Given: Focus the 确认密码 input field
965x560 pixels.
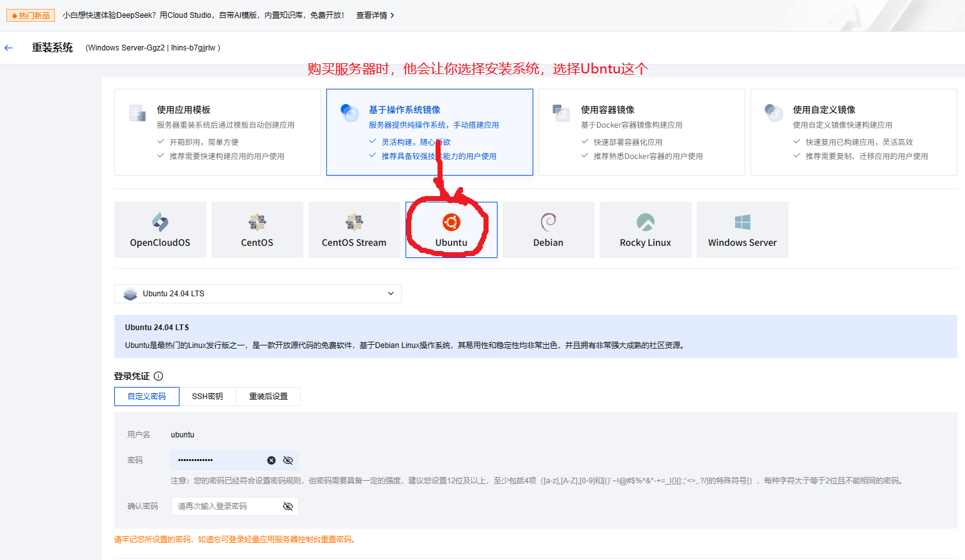Looking at the screenshot, I should click(x=235, y=506).
